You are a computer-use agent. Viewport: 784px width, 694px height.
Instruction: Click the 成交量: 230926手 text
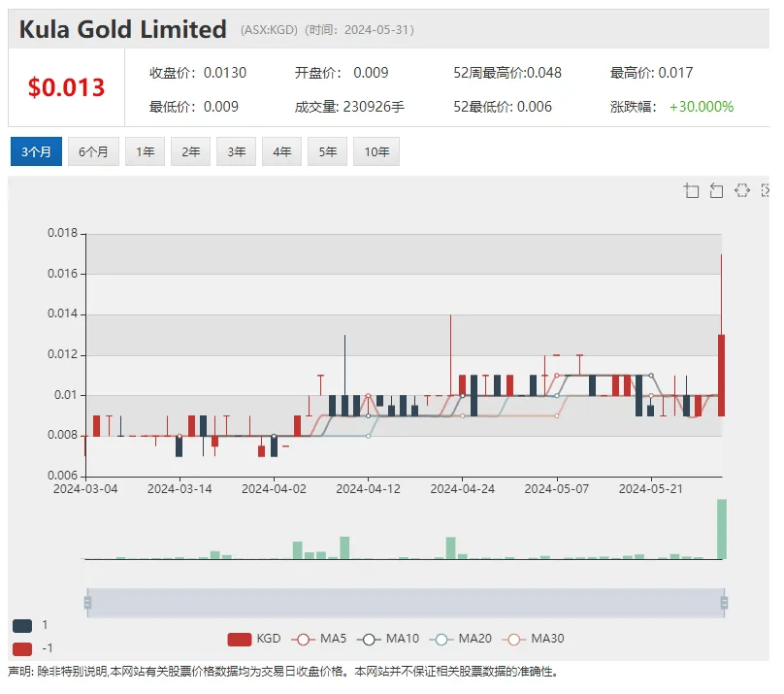pyautogui.click(x=349, y=107)
